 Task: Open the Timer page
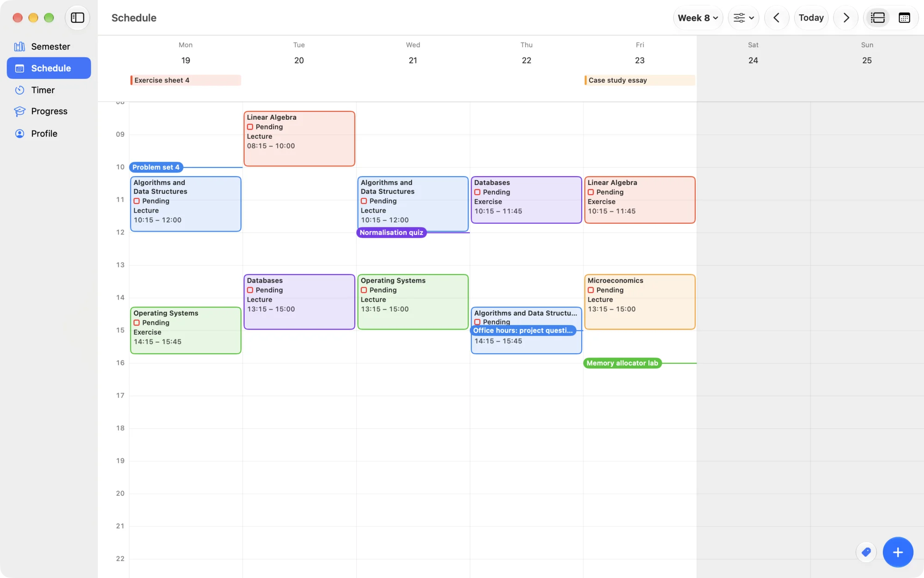[x=49, y=90]
